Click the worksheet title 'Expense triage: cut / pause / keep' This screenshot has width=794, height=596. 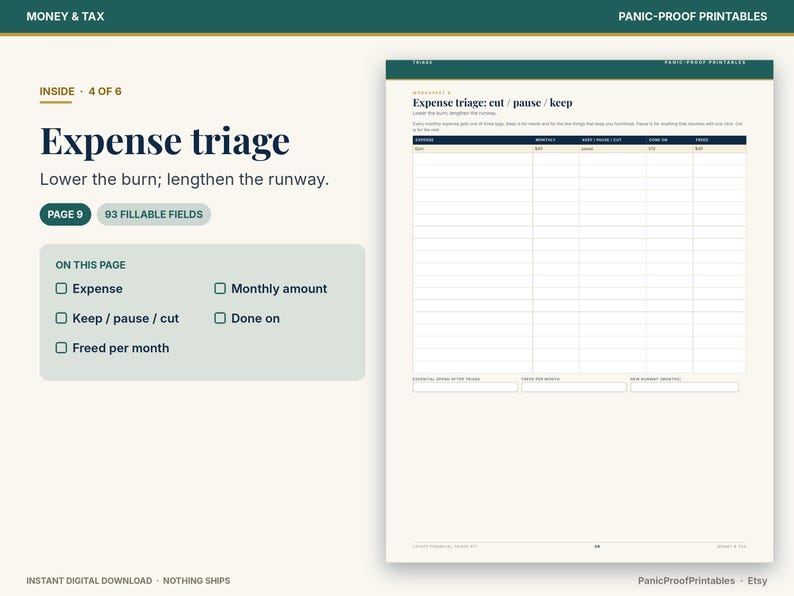pos(492,103)
